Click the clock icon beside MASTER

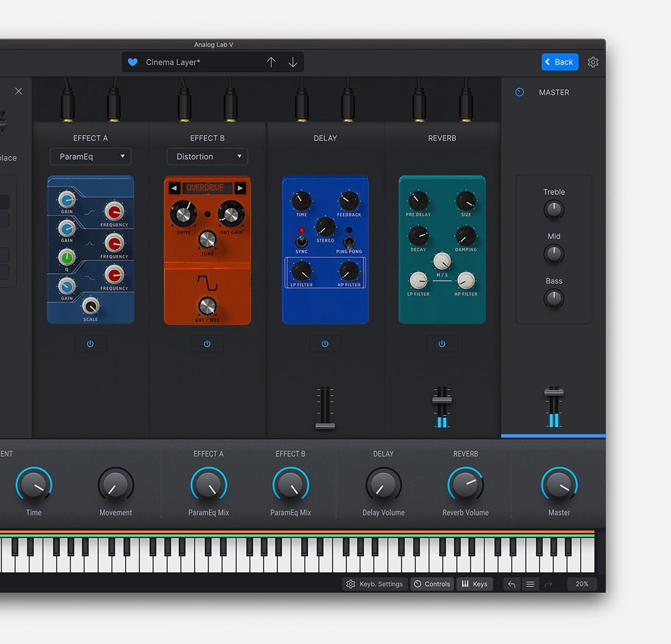520,92
